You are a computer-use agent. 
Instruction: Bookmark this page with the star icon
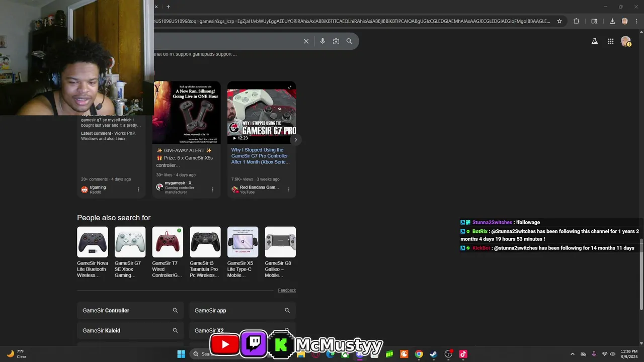tap(559, 21)
